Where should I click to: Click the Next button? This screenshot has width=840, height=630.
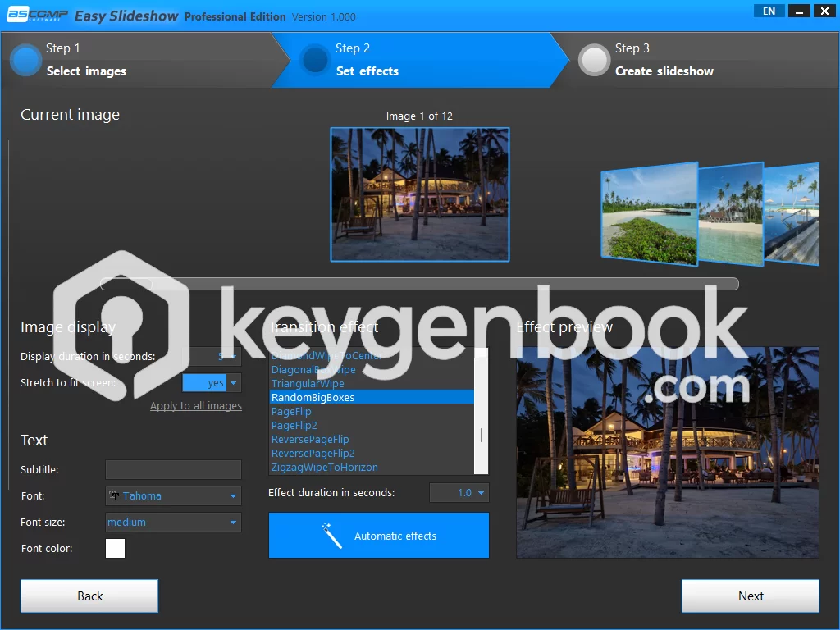point(750,596)
